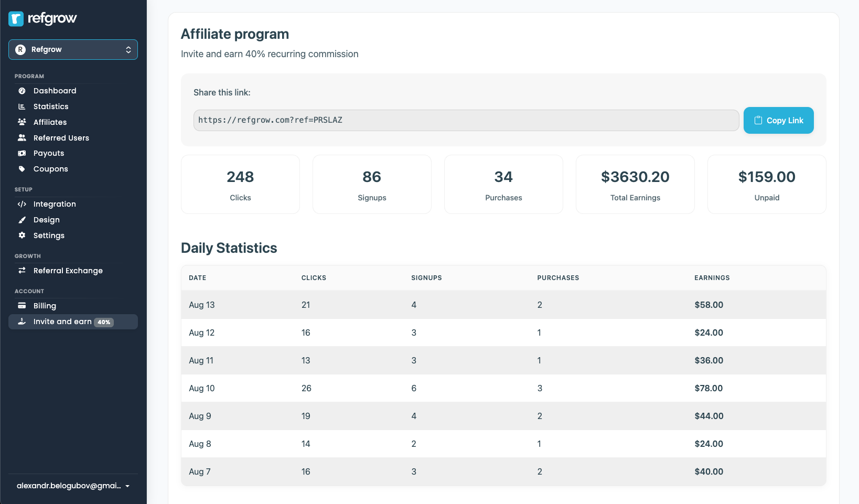Click the Integration code icon
Image resolution: width=859 pixels, height=504 pixels.
[22, 204]
